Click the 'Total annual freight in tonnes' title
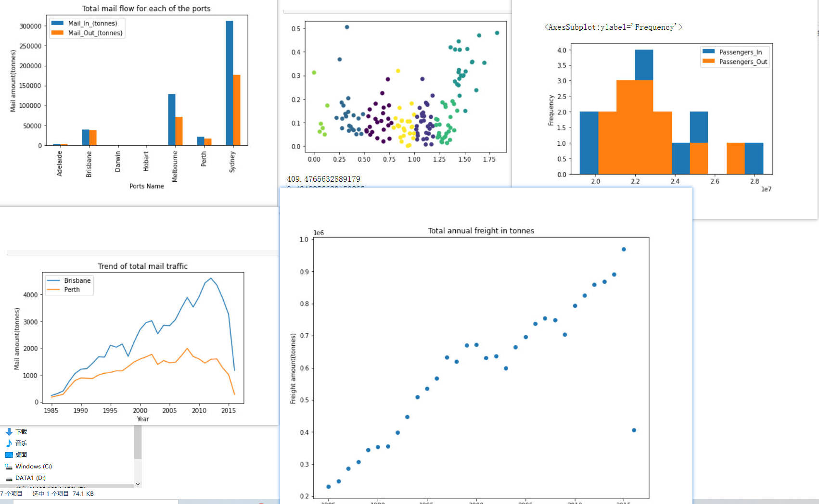This screenshot has height=504, width=819. [481, 231]
